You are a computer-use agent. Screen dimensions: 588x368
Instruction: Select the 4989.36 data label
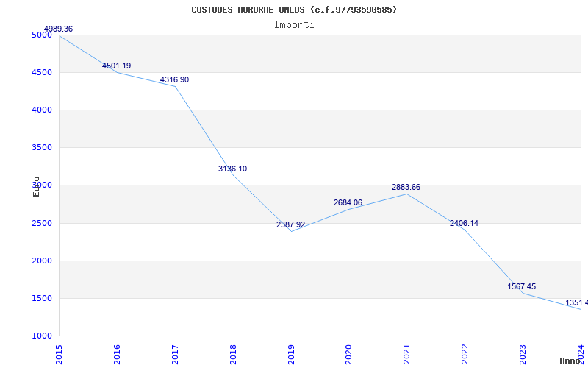pyautogui.click(x=59, y=29)
